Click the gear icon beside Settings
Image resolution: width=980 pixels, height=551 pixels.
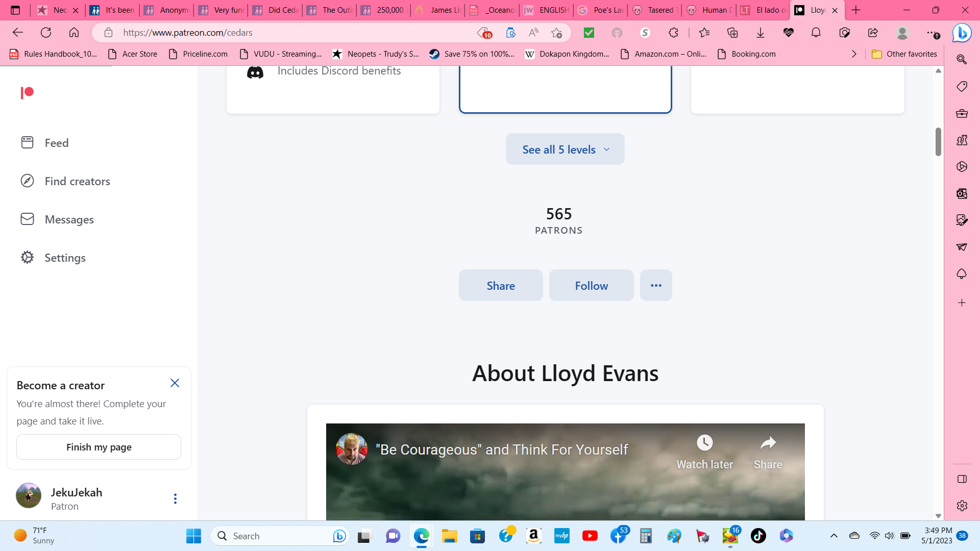[27, 257]
